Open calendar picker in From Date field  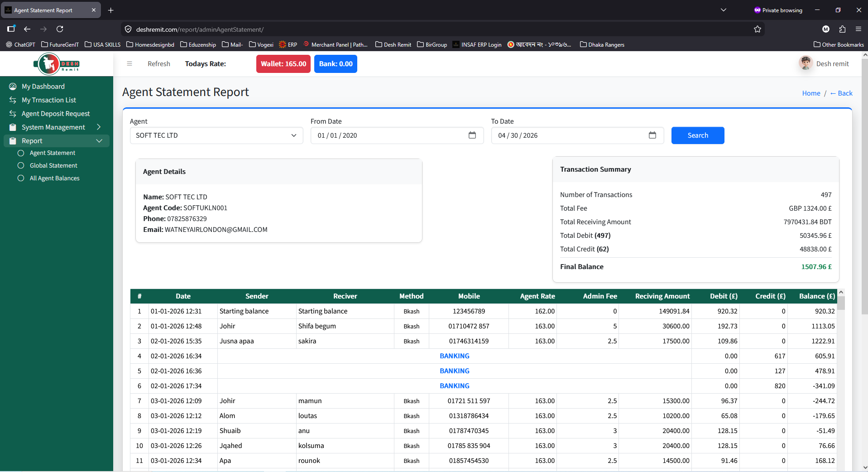click(472, 135)
